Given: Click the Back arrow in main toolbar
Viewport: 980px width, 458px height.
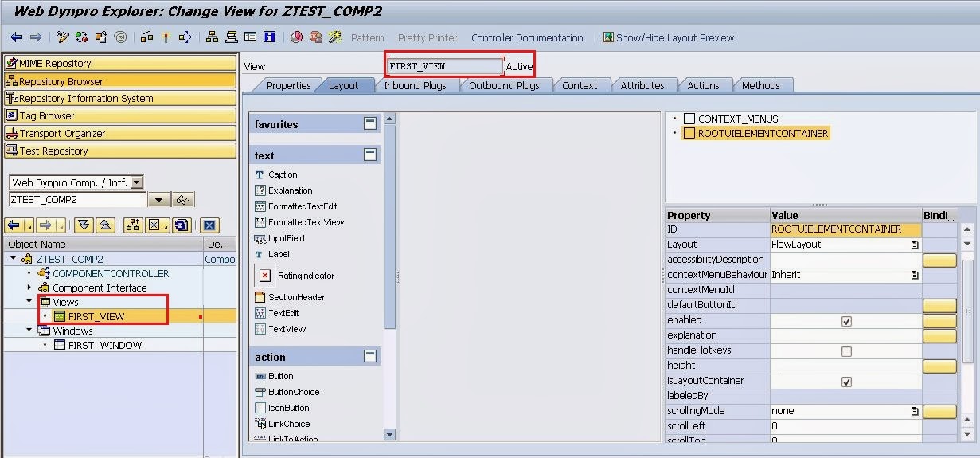Looking at the screenshot, I should [x=16, y=37].
